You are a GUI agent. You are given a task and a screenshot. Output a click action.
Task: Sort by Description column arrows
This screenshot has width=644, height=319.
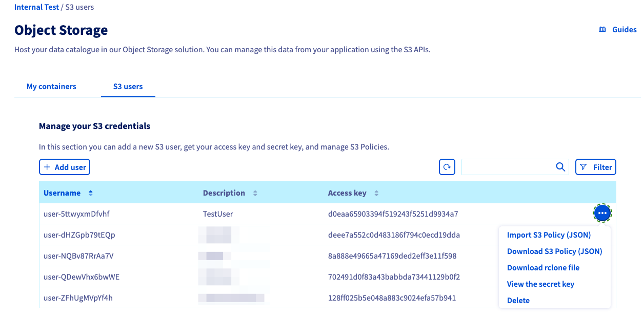(255, 193)
